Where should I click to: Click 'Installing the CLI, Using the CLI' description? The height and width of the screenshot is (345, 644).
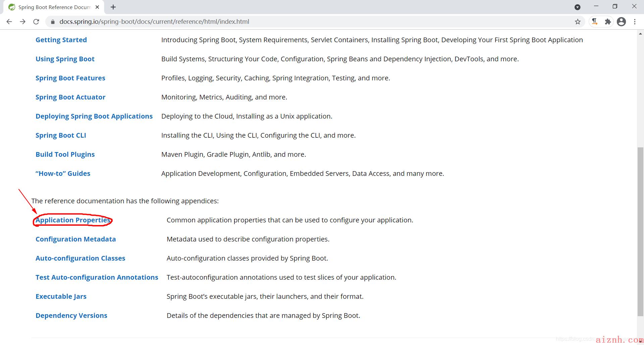258,135
